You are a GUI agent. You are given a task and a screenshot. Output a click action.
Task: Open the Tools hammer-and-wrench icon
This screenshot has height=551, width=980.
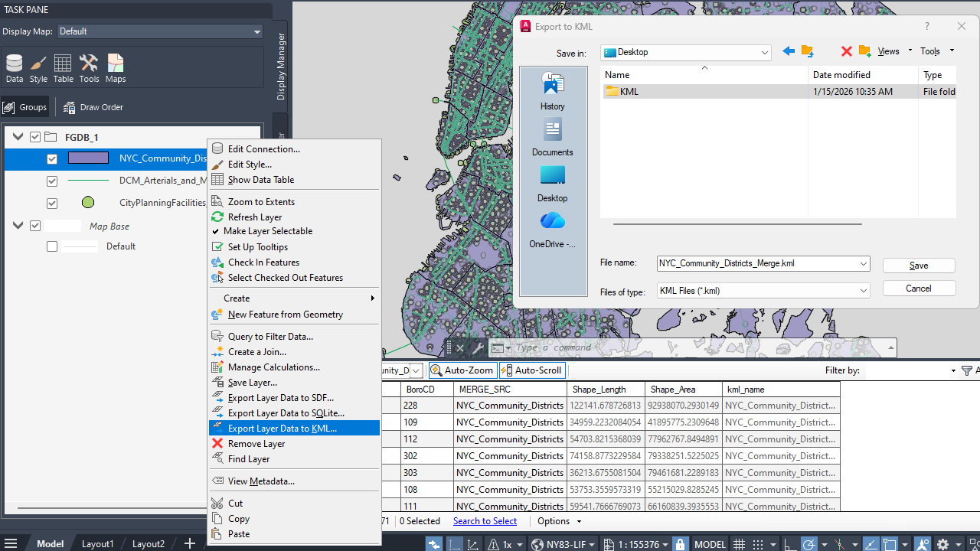[89, 68]
